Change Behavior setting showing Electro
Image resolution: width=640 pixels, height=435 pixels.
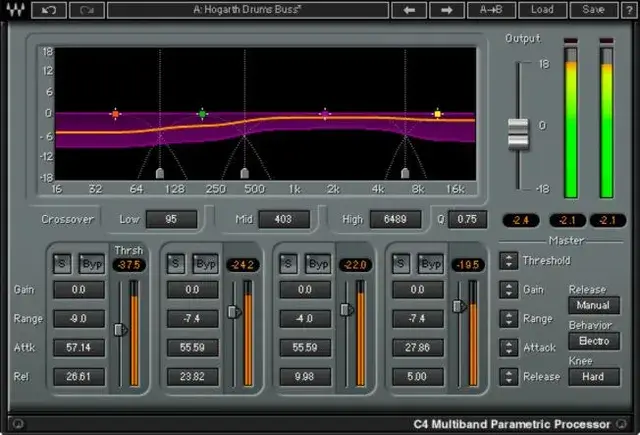[594, 341]
